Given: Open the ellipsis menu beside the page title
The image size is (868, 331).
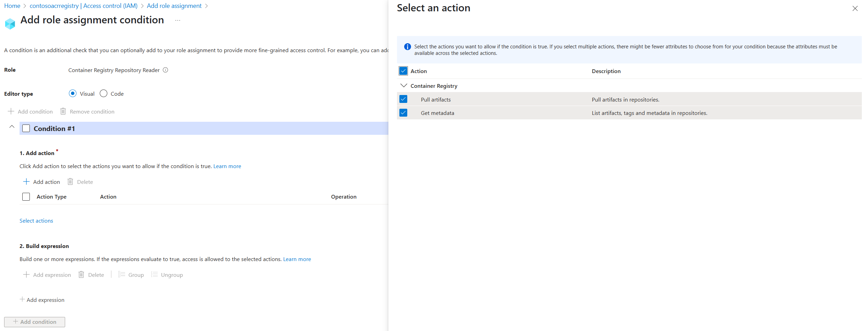Looking at the screenshot, I should coord(178,20).
